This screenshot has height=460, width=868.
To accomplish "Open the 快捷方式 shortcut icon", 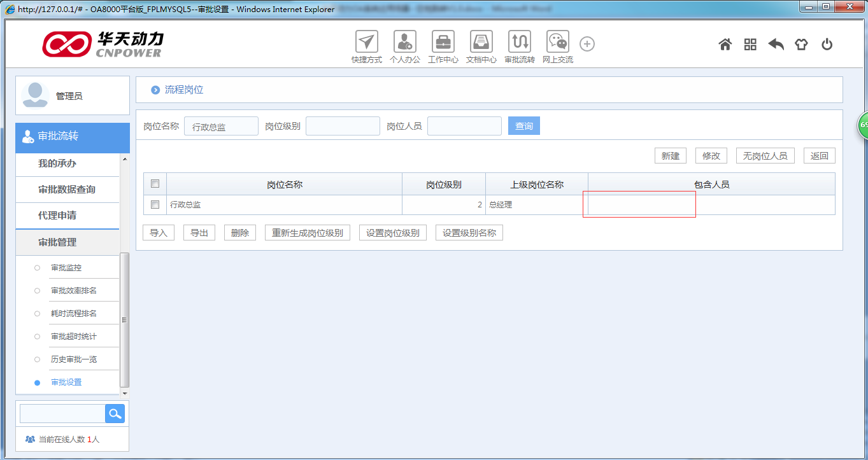I will 366,43.
